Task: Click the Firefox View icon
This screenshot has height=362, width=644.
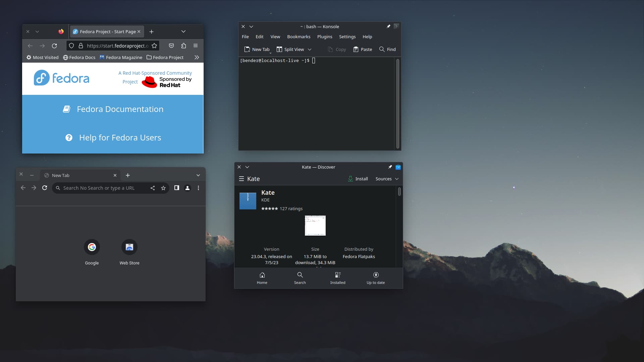Action: coord(61,32)
